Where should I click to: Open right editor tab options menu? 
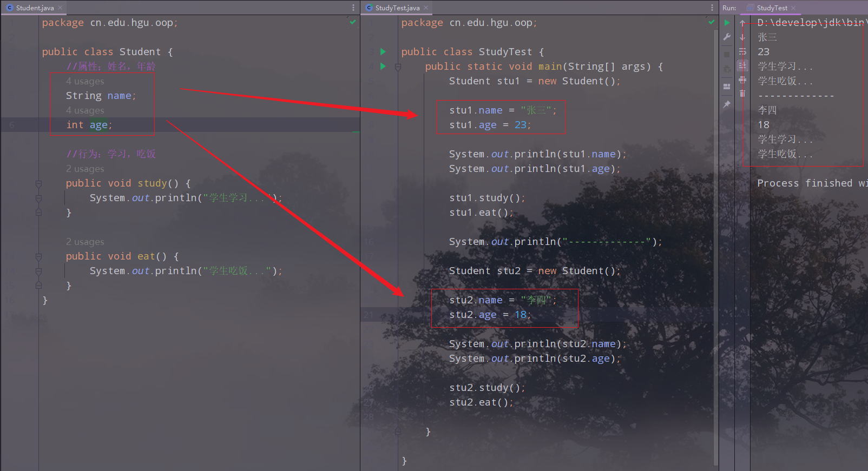coord(712,8)
